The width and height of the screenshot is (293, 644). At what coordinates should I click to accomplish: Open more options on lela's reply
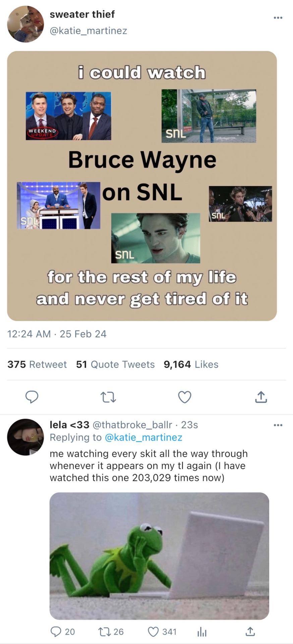coord(278,425)
